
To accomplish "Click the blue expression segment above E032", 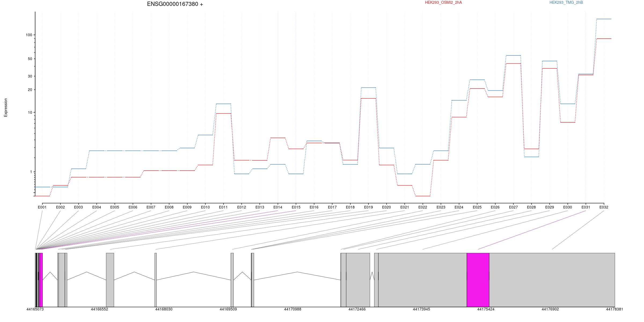I will point(604,19).
